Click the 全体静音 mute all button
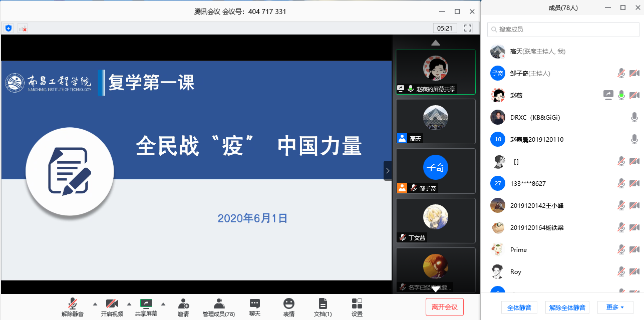The height and width of the screenshot is (320, 644). (519, 307)
